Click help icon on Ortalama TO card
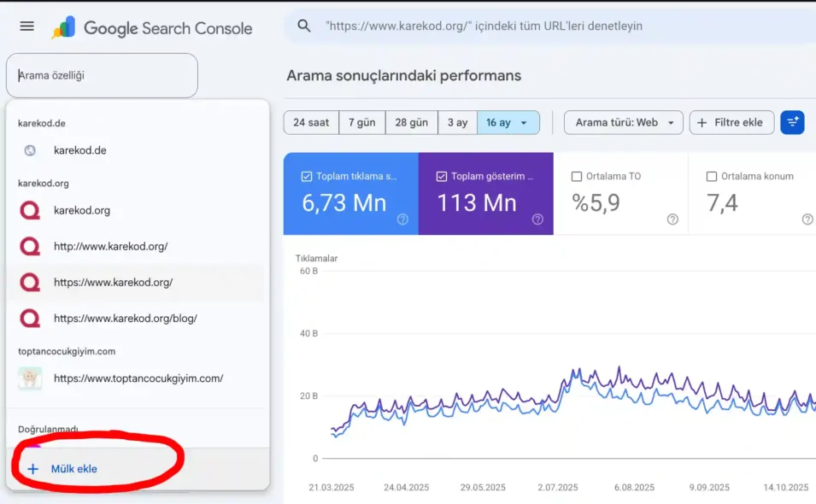 [673, 220]
